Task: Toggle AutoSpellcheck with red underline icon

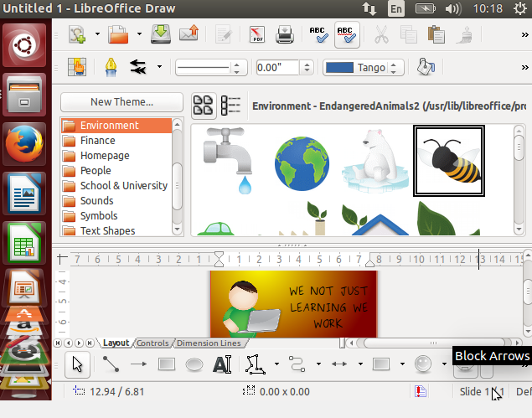Action: [x=347, y=34]
